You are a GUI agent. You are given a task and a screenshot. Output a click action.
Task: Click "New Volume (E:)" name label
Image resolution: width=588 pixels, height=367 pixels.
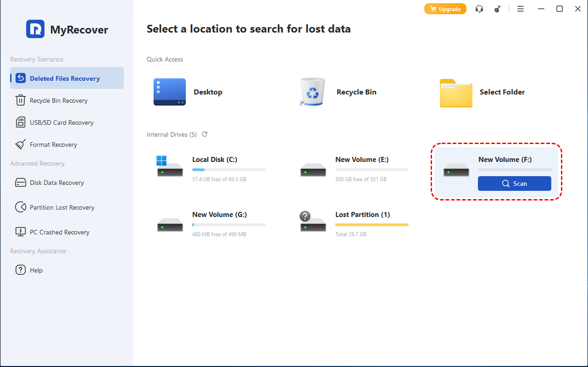click(x=362, y=160)
